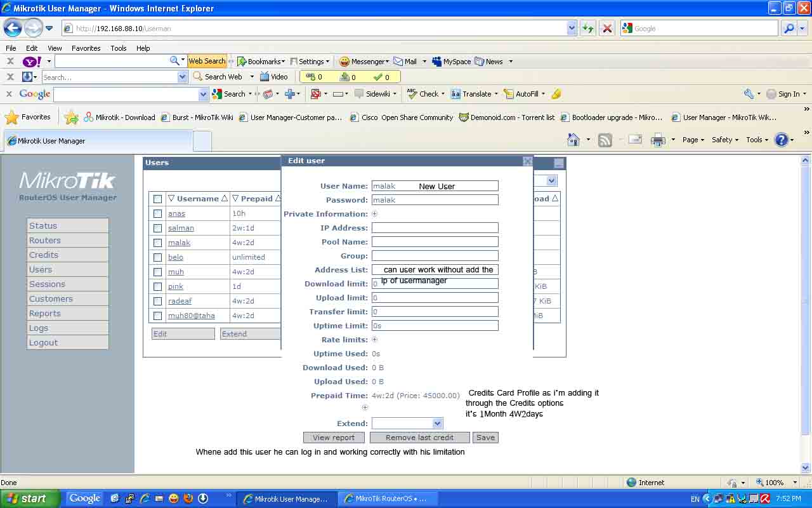Viewport: 812px width, 508px height.
Task: Click the Password input field
Action: 435,200
